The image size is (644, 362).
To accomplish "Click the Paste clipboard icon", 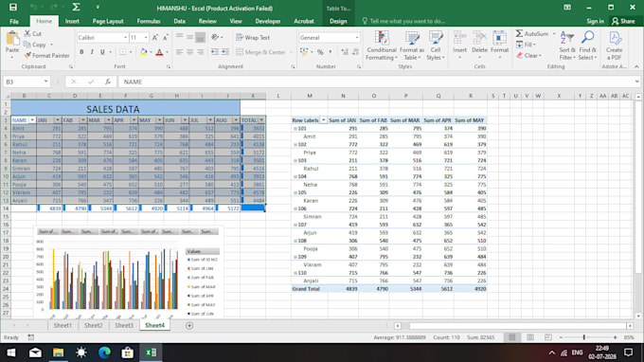I will 12,39.
